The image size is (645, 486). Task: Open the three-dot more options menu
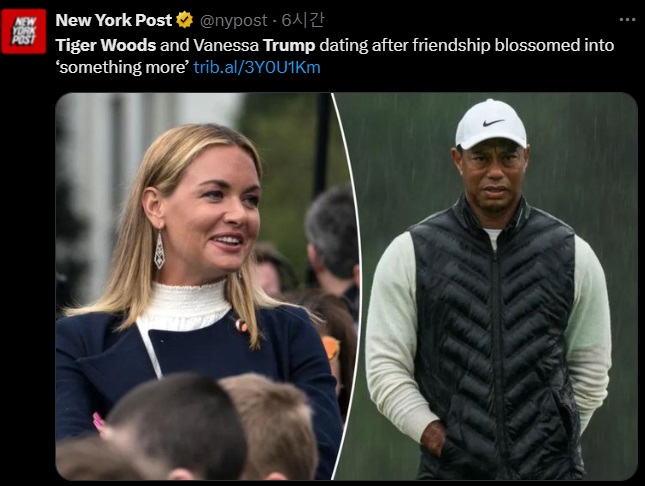click(627, 20)
